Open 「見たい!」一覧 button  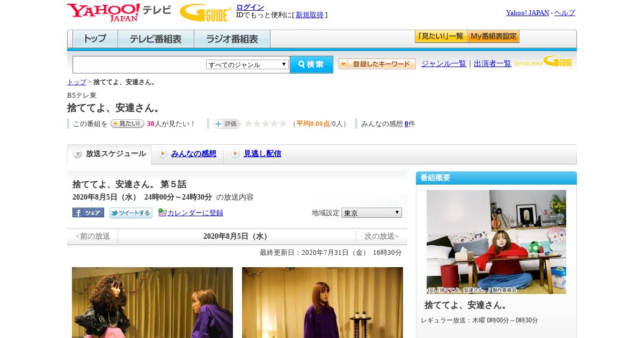point(441,36)
